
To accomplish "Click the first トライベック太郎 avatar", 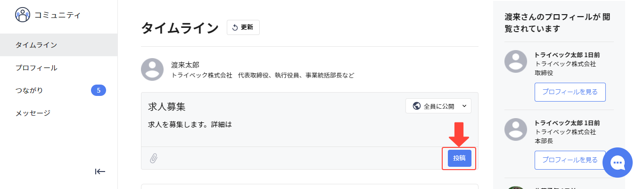I will pyautogui.click(x=516, y=61).
